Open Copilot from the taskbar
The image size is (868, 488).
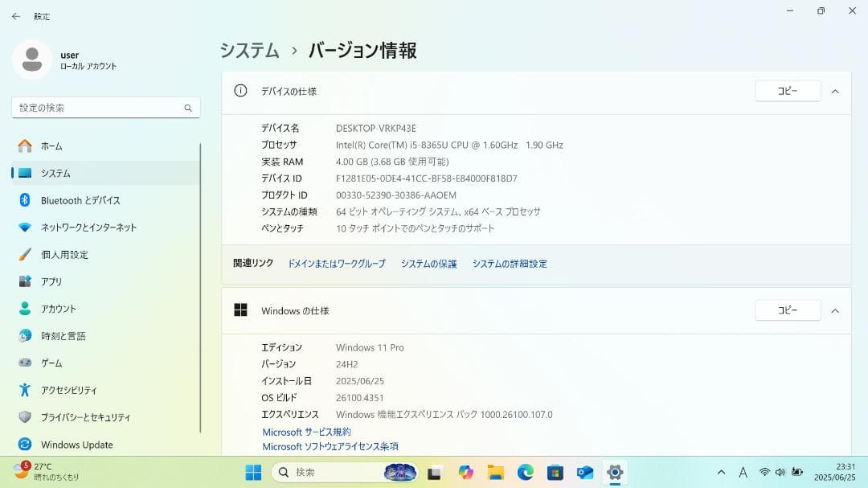465,472
